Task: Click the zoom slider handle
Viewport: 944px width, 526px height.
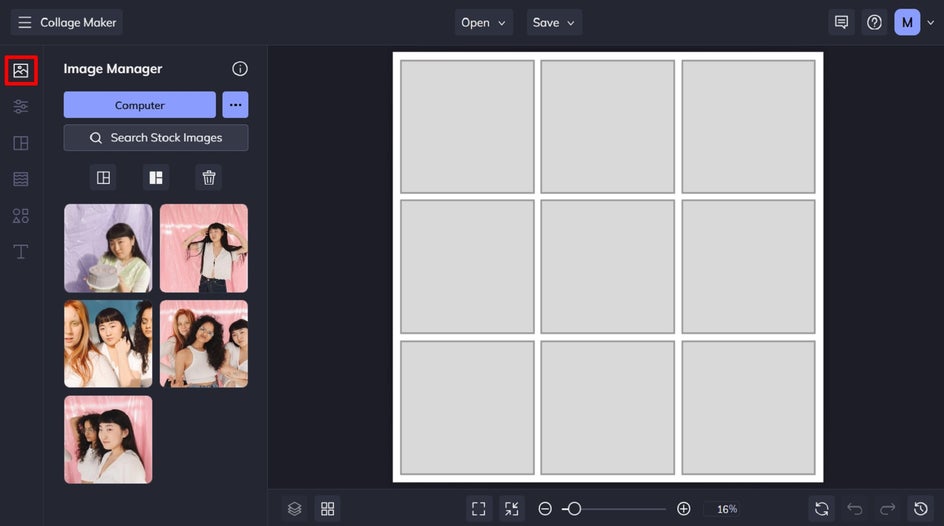Action: pyautogui.click(x=574, y=509)
